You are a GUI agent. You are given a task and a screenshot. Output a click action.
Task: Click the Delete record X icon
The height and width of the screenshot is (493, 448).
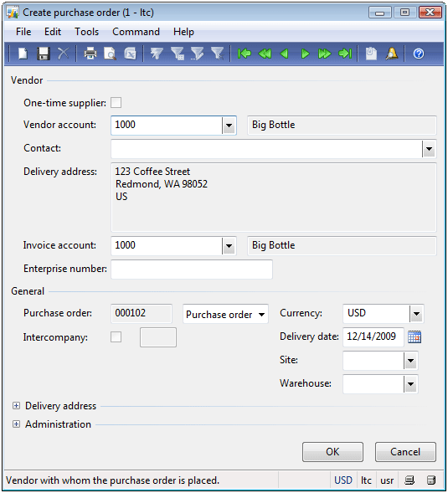pyautogui.click(x=64, y=54)
